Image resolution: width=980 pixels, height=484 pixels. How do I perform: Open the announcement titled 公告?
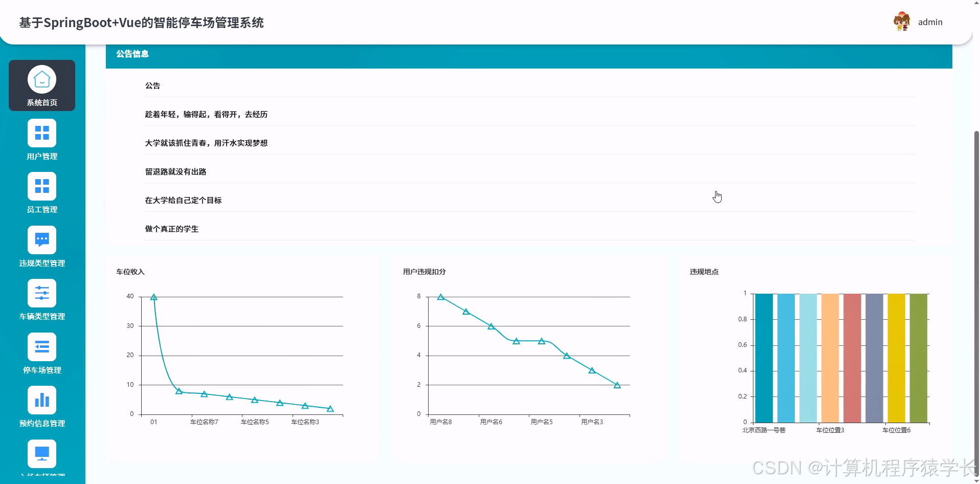click(152, 86)
